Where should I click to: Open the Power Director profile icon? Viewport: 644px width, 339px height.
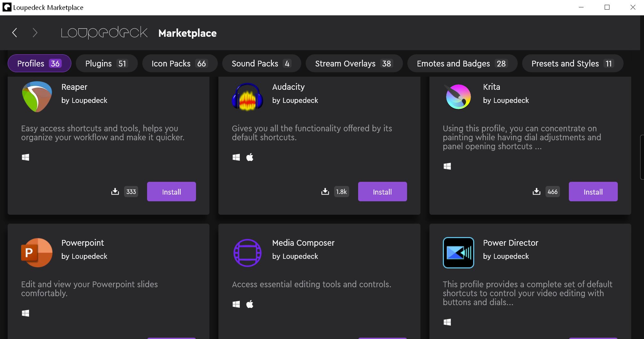pyautogui.click(x=458, y=252)
